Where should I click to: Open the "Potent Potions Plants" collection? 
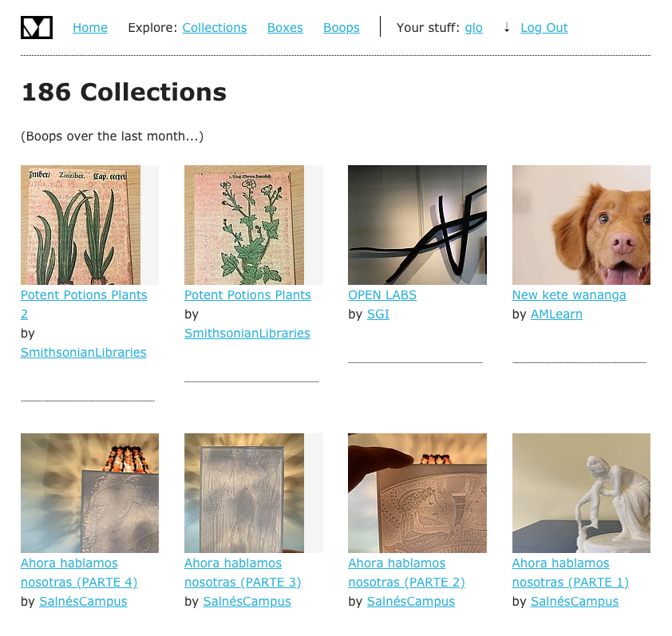(247, 294)
